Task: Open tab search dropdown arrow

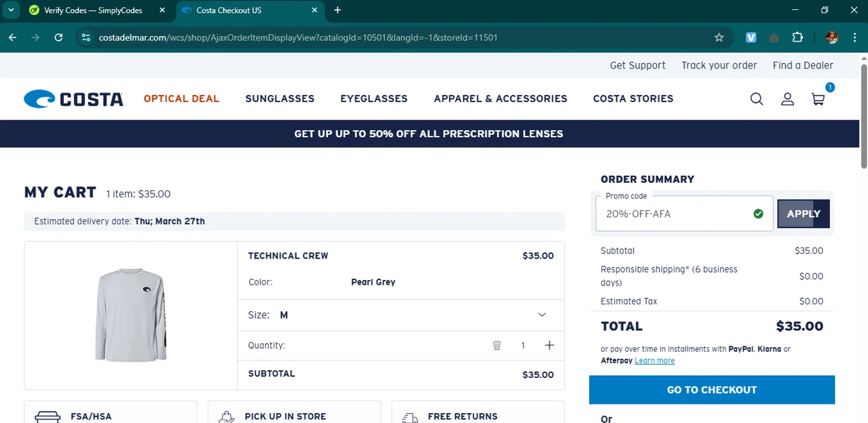Action: (11, 10)
